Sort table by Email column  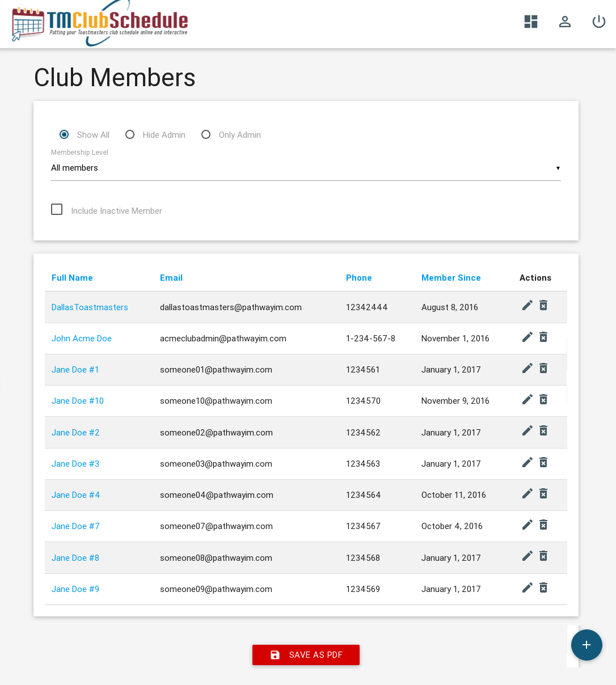(171, 278)
